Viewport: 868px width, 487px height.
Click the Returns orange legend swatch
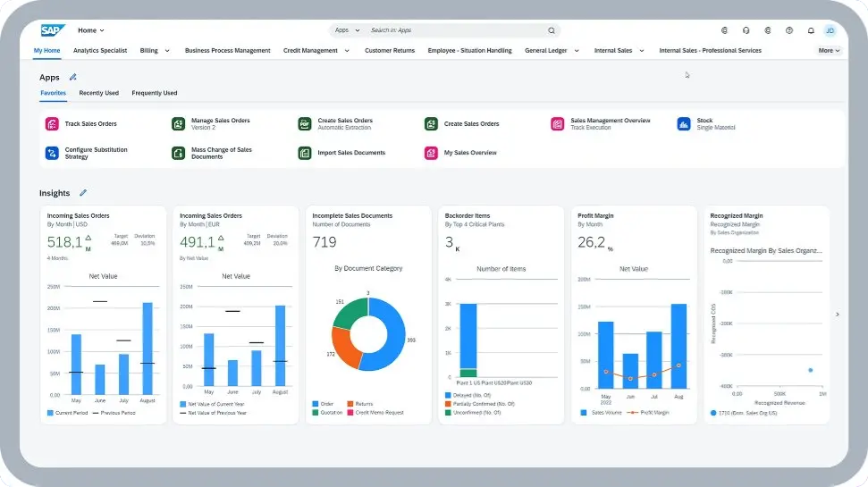click(350, 404)
